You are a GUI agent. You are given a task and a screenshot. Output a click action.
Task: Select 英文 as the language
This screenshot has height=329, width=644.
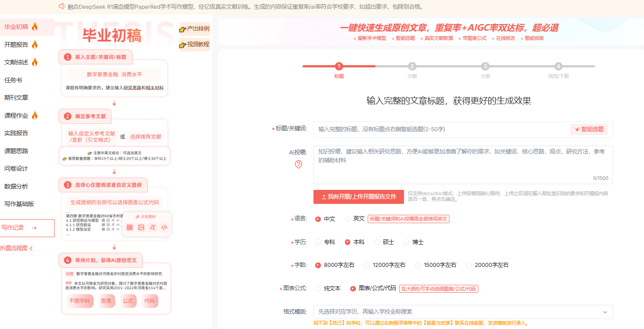(x=348, y=219)
